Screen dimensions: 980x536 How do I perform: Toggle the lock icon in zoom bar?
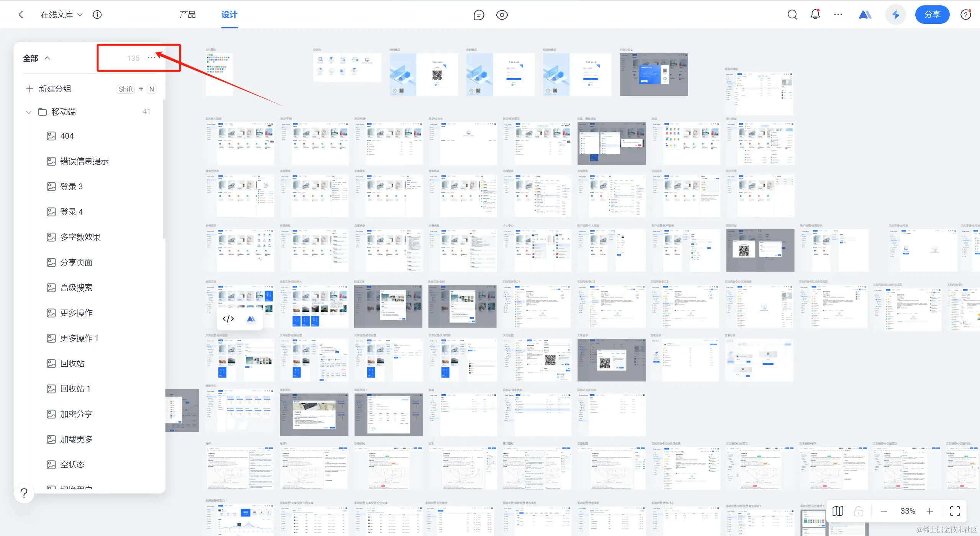858,511
